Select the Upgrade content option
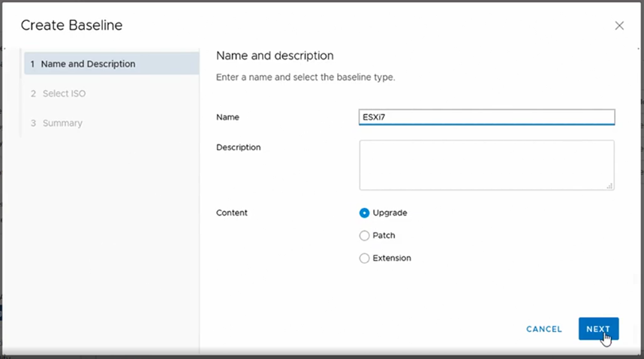644x359 pixels. pyautogui.click(x=364, y=213)
